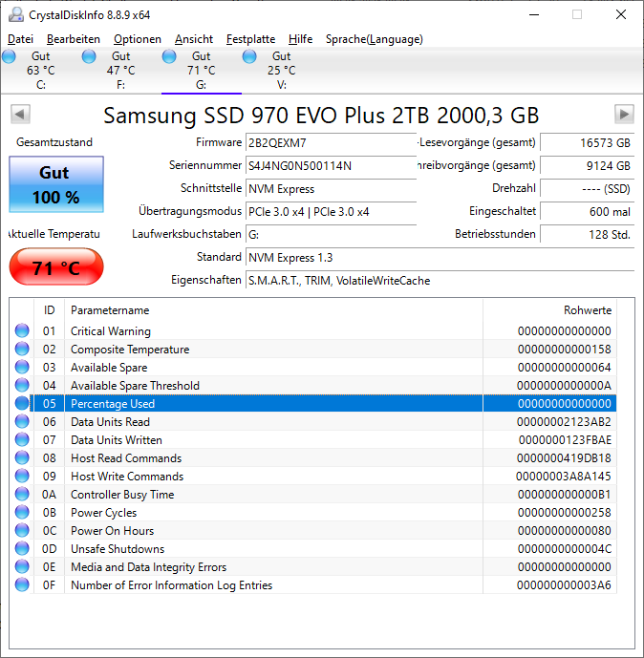Viewport: 644px width, 658px height.
Task: Click raw value 000000000004C
Action: 565,549
